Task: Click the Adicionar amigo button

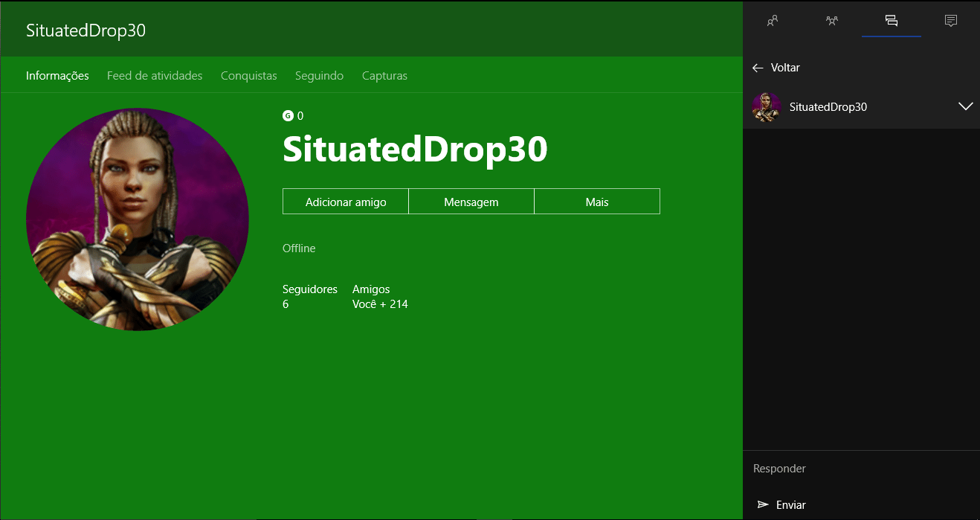Action: tap(346, 202)
